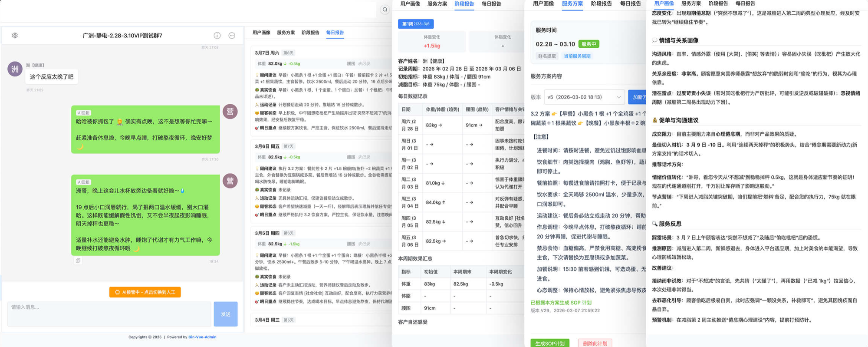Screen dimensions: 868x347
Task: Click the blue 加新方 button beside version dropdown
Action: (637, 97)
